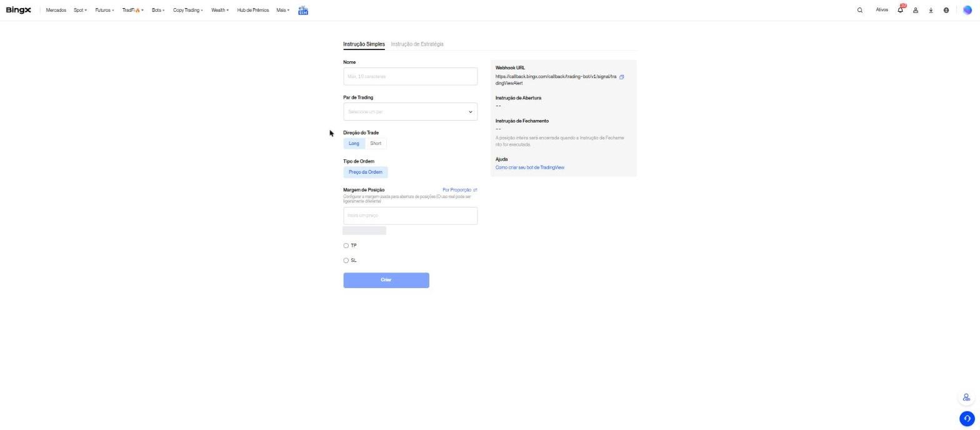The image size is (980, 430).
Task: Click the Direção do Trade label
Action: coord(361,133)
